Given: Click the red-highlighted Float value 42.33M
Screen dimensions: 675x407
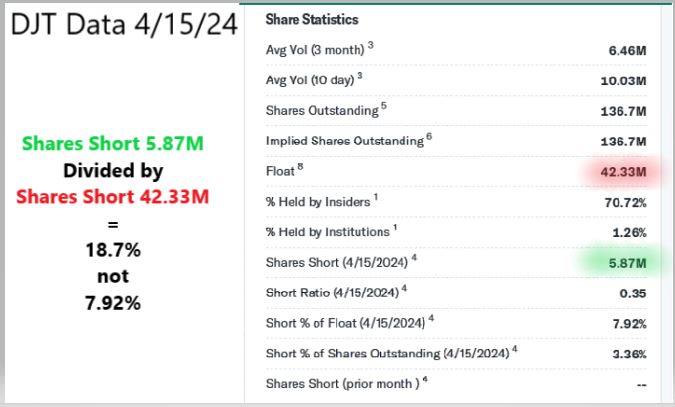Looking at the screenshot, I should 623,172.
